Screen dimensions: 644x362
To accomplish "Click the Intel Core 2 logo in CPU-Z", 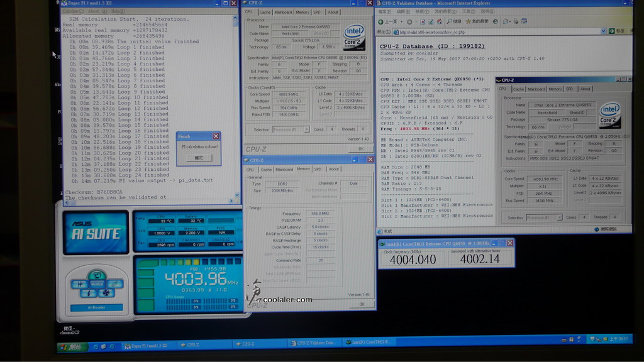I will click(354, 38).
